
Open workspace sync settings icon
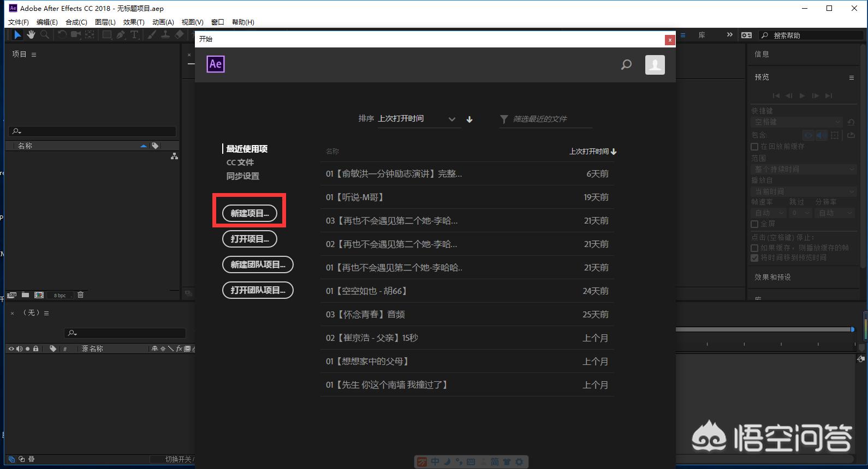pos(747,35)
